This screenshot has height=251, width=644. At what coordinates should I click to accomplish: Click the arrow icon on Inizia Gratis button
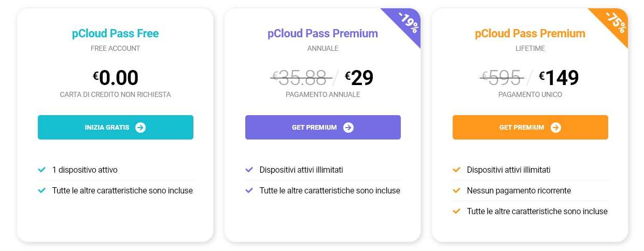pyautogui.click(x=141, y=128)
